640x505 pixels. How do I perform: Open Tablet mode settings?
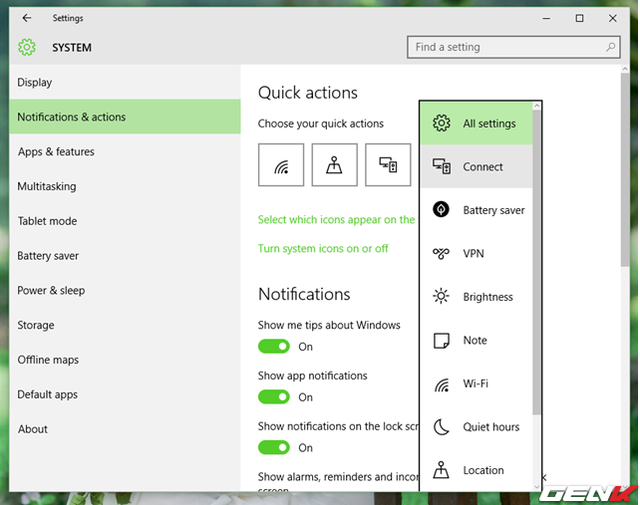[x=125, y=221]
